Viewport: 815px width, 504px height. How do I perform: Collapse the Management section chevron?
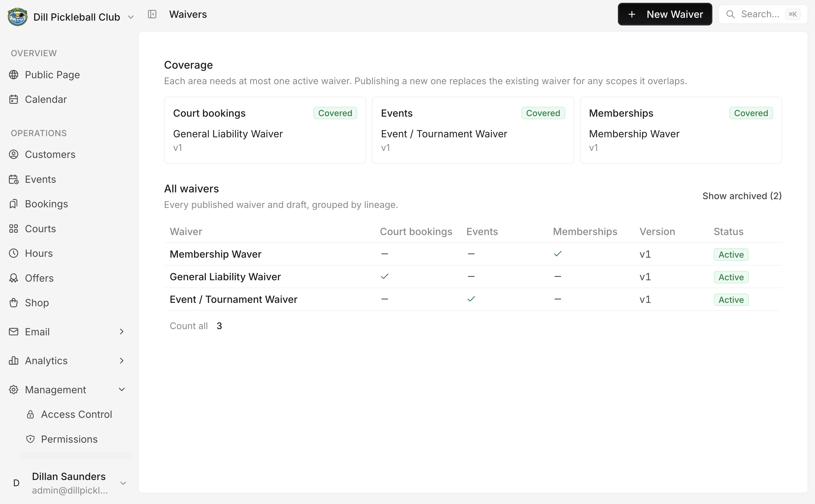click(122, 389)
